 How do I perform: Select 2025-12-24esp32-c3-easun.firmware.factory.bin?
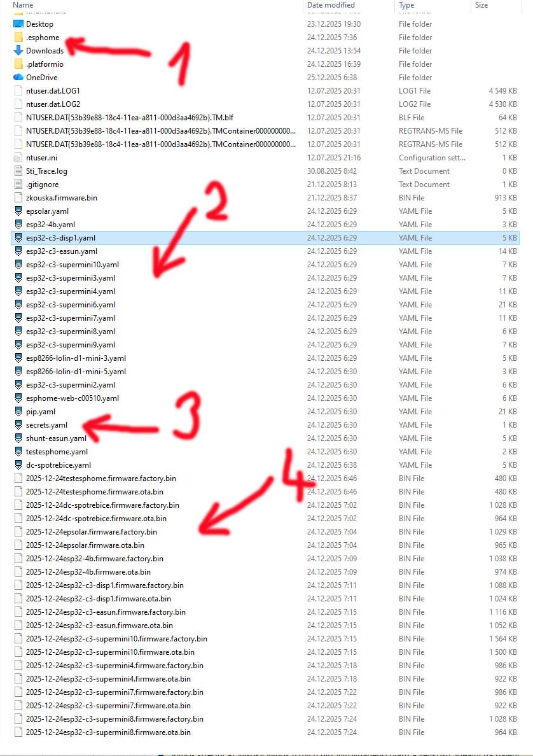click(106, 612)
